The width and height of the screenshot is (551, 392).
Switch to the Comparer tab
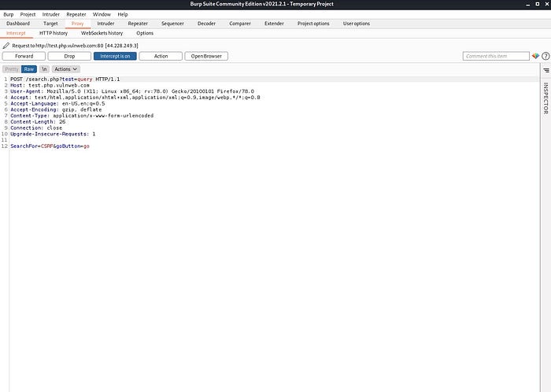(x=240, y=24)
